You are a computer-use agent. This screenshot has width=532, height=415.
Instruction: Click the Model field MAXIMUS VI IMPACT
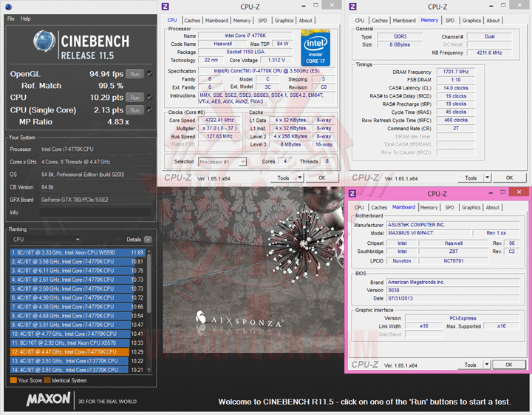pos(429,233)
